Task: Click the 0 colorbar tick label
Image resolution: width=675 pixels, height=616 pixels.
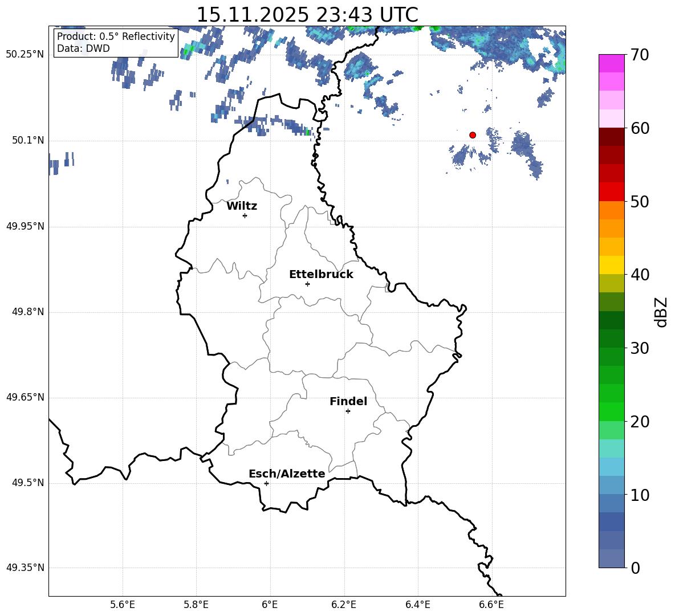Action: tap(636, 568)
